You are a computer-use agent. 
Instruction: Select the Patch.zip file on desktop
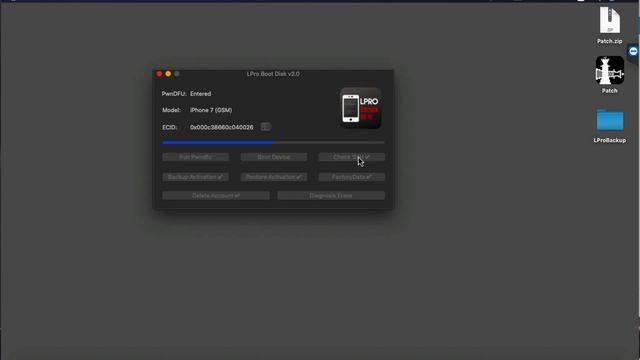click(609, 25)
